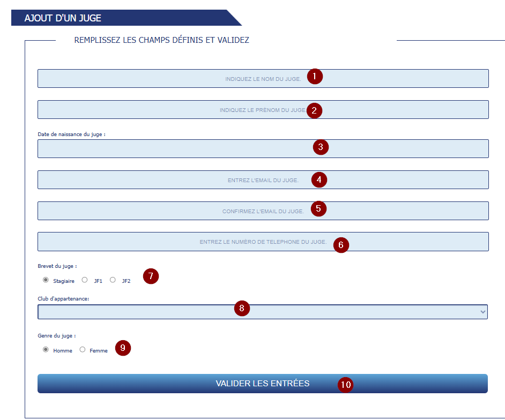
Task: Click the red number 1 badge
Action: (x=315, y=77)
